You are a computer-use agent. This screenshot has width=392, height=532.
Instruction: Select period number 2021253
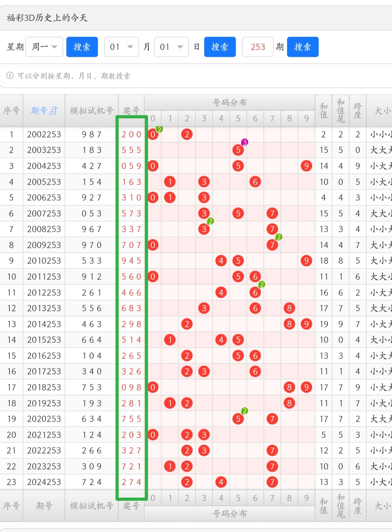pos(44,435)
